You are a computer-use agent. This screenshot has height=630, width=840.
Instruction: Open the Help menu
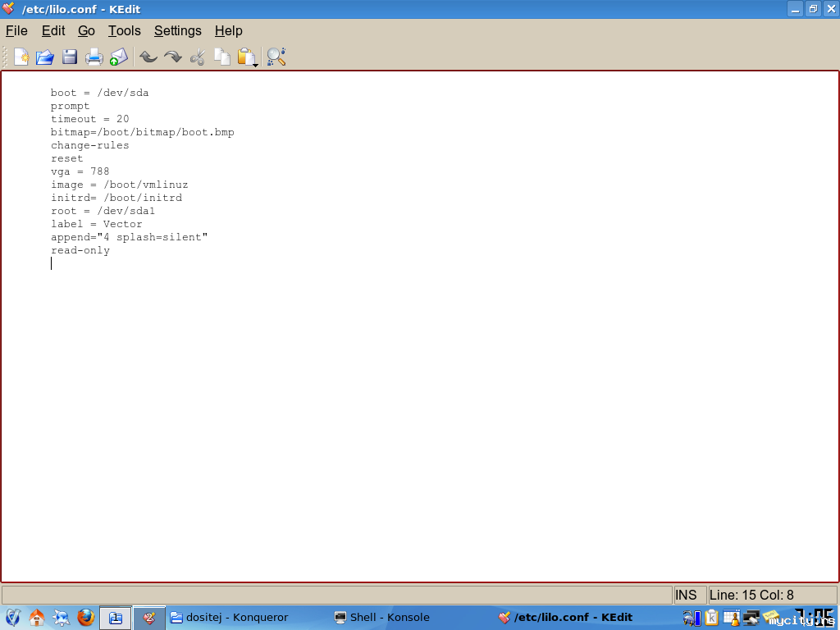[229, 31]
